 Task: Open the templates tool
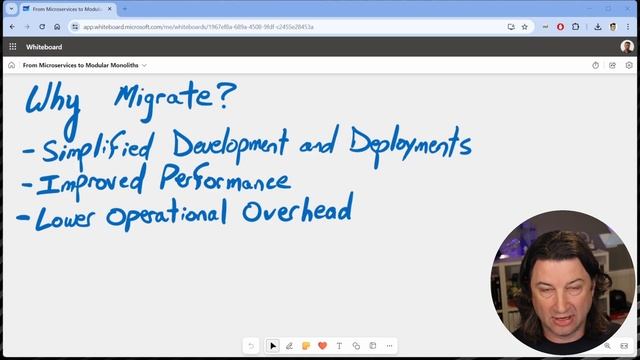373,346
